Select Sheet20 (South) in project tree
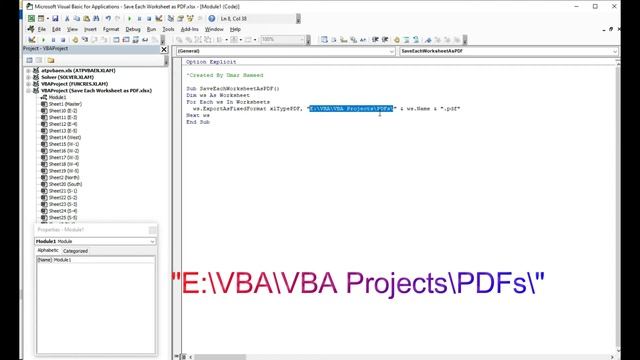This screenshot has height=360, width=640. [x=65, y=184]
